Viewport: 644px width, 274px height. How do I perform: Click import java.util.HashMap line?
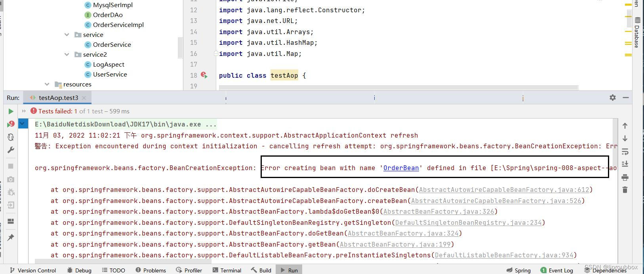(x=268, y=42)
